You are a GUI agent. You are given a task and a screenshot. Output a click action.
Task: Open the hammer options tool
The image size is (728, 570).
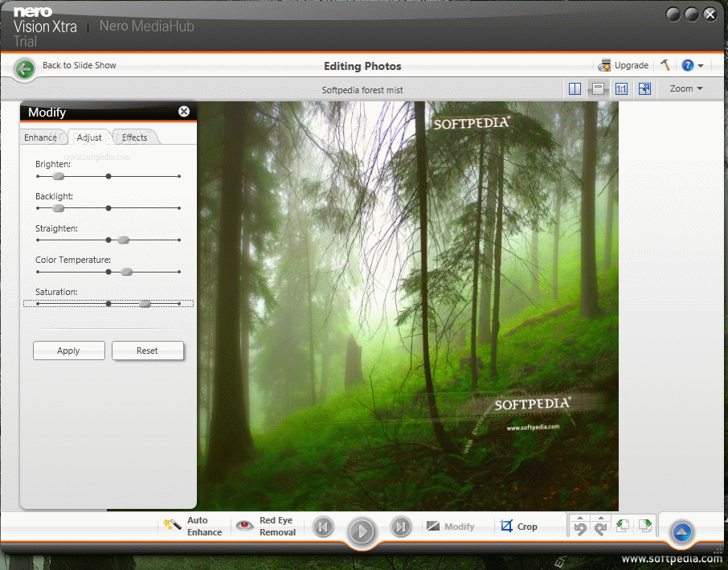[665, 65]
